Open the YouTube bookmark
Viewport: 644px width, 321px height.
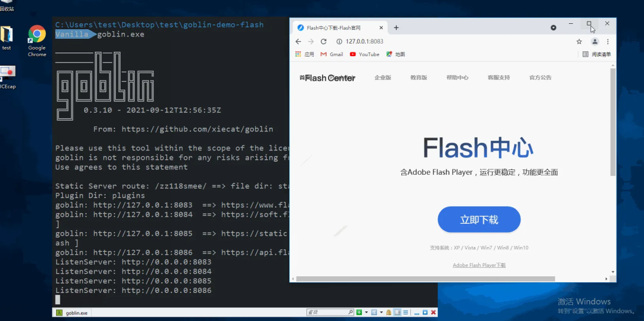tap(365, 54)
